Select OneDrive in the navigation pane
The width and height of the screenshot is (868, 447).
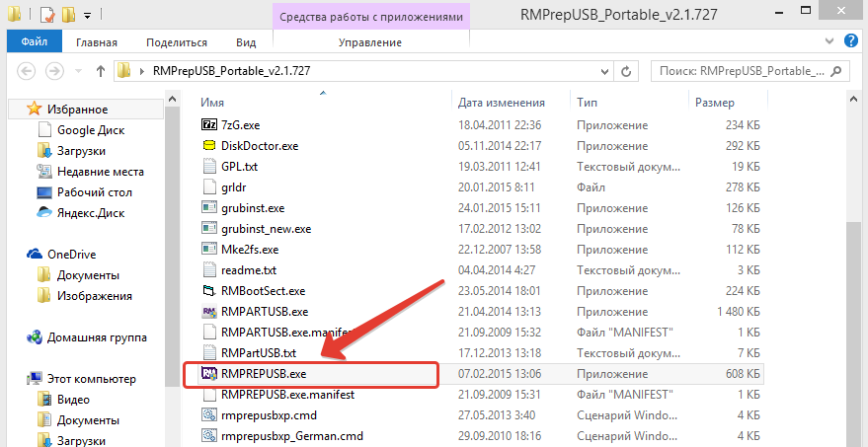click(71, 255)
